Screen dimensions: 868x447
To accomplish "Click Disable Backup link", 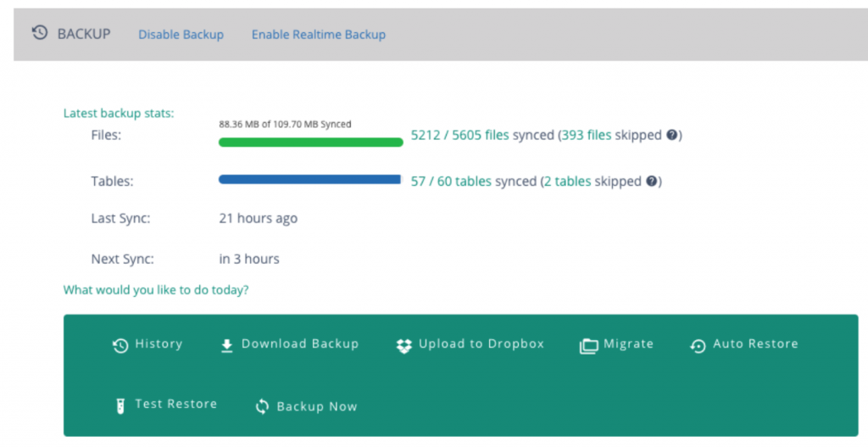I will (181, 34).
